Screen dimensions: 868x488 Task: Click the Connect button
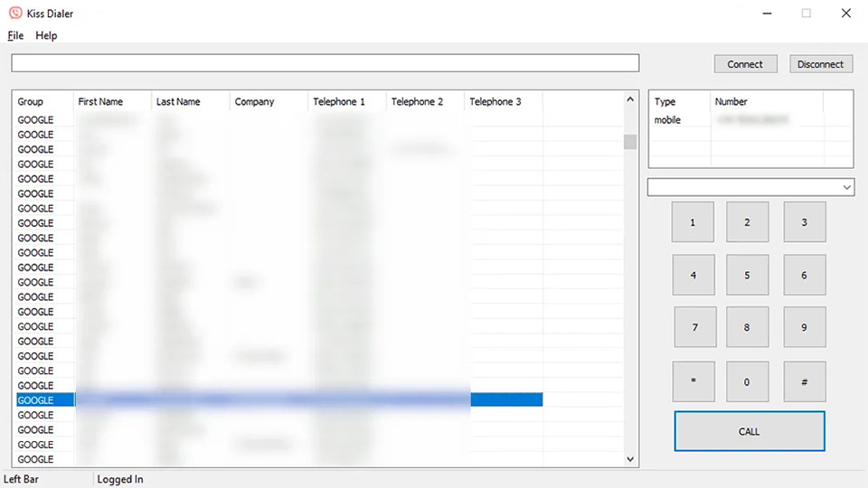(745, 64)
